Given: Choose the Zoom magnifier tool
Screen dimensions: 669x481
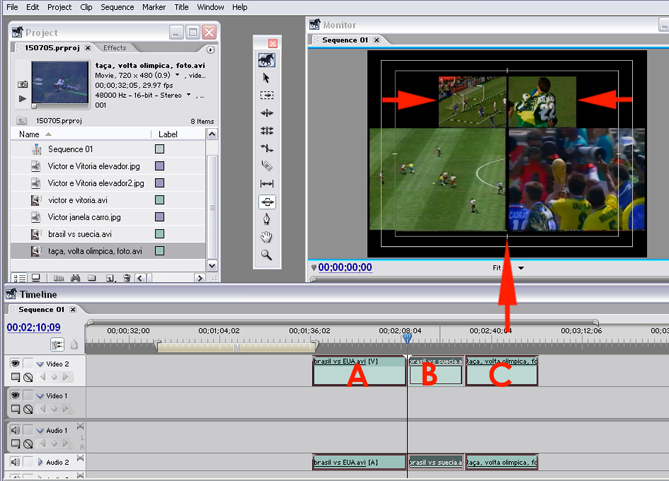Looking at the screenshot, I should point(266,255).
